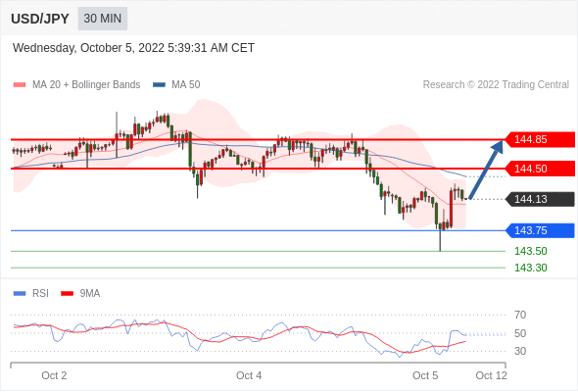
Task: Click the 'RSI' legend label
Action: pos(40,294)
